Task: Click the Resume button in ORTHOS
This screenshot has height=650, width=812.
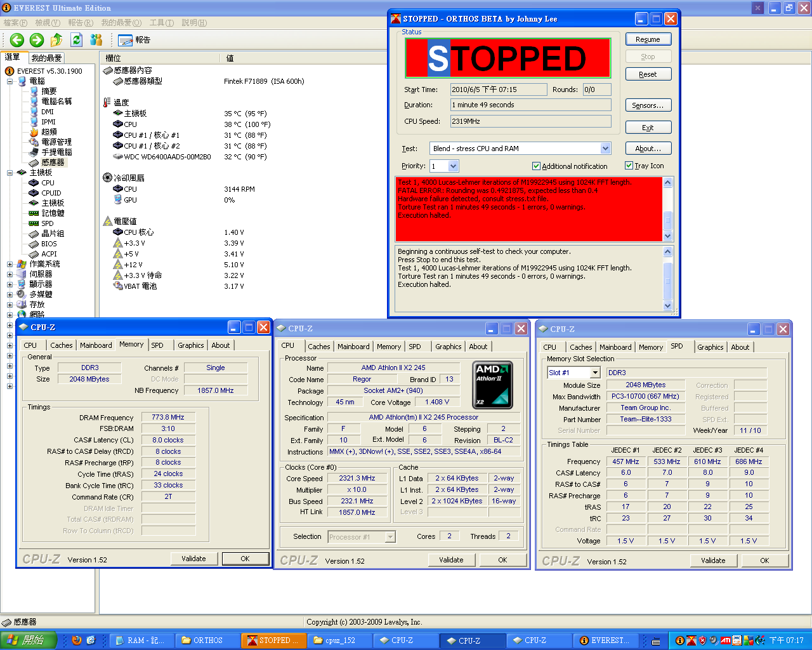Action: [648, 39]
